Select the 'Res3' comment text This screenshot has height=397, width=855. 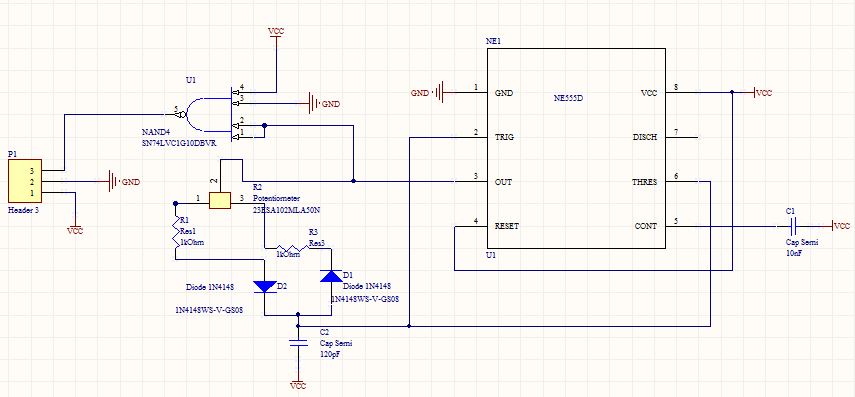coord(317,243)
